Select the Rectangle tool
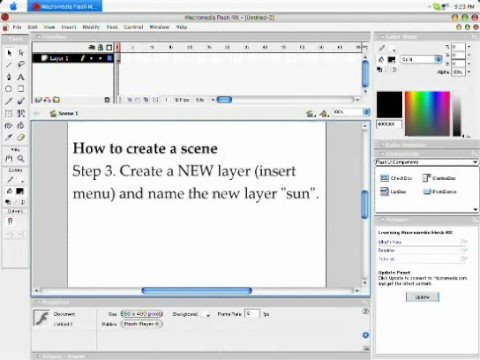Image resolution: width=480 pixels, height=360 pixels. [x=21, y=89]
